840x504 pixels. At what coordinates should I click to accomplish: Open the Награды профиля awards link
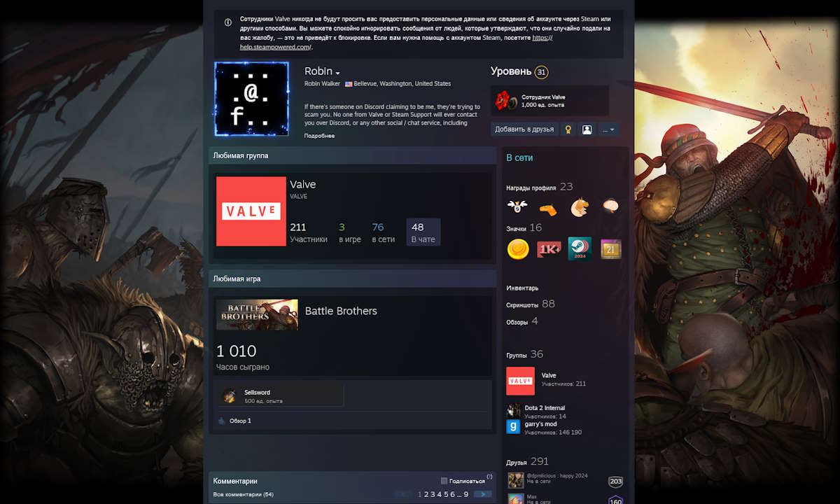539,187
